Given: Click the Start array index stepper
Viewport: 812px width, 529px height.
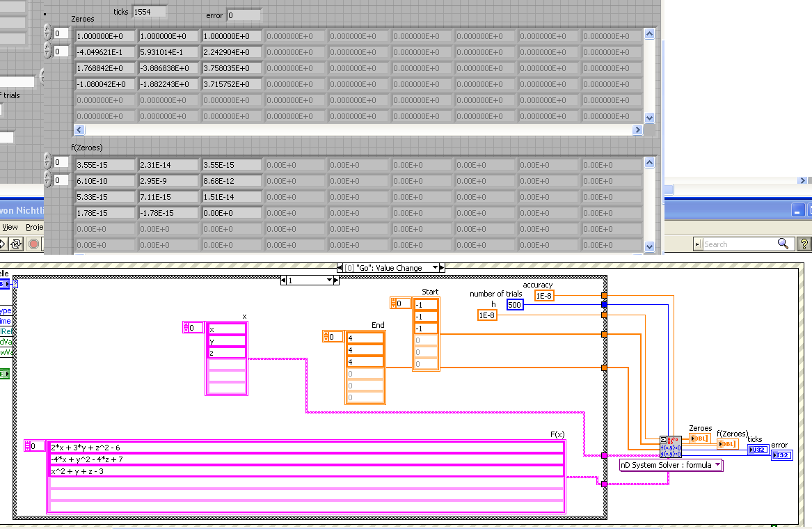Looking at the screenshot, I should point(393,303).
